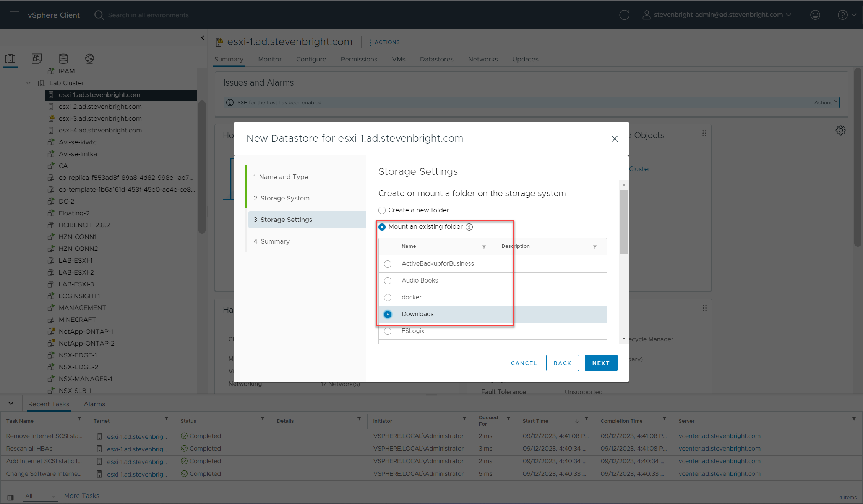Select Create a new folder option
The image size is (863, 504).
(x=382, y=210)
